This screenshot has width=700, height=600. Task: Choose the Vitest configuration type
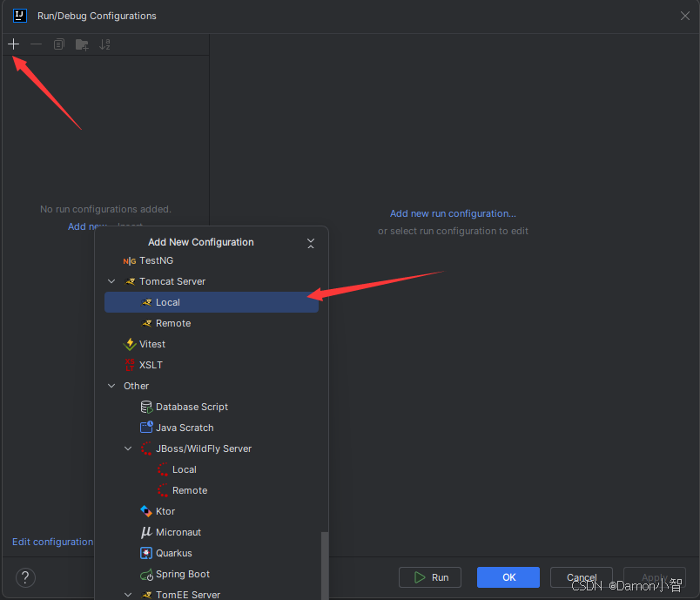click(212, 344)
